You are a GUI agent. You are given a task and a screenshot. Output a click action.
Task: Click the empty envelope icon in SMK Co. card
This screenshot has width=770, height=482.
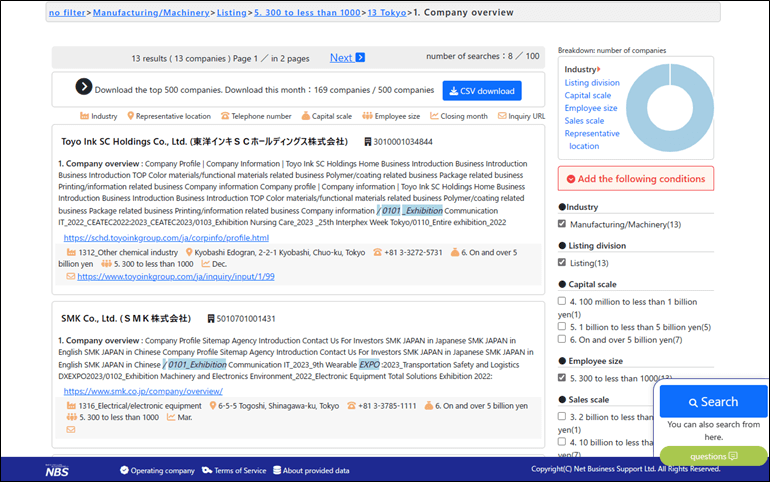[71, 429]
